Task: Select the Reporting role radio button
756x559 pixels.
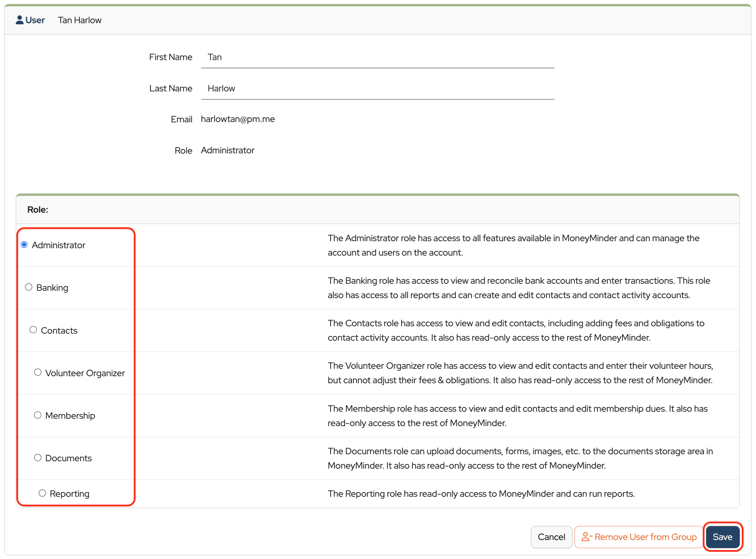Action: (43, 493)
